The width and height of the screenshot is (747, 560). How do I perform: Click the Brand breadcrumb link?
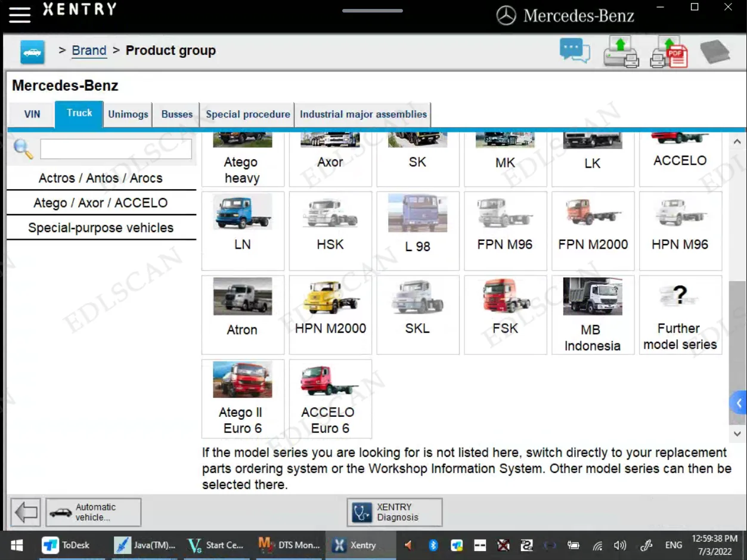(x=89, y=51)
